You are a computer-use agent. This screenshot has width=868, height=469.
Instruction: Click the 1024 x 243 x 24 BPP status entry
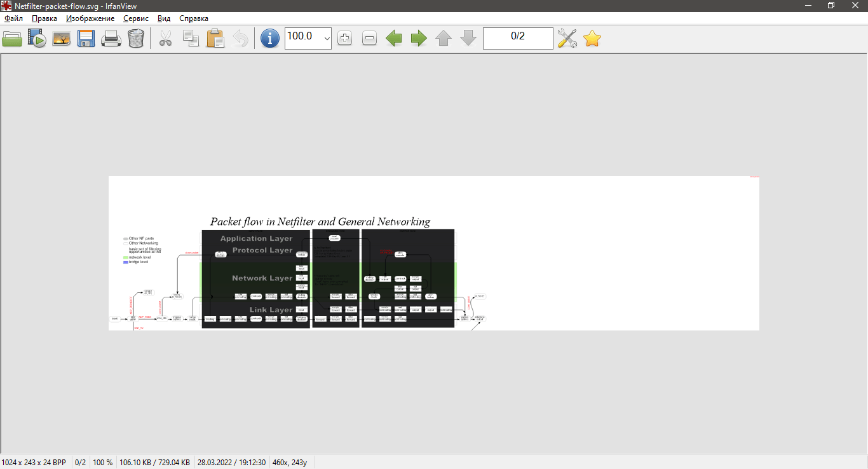tap(34, 463)
